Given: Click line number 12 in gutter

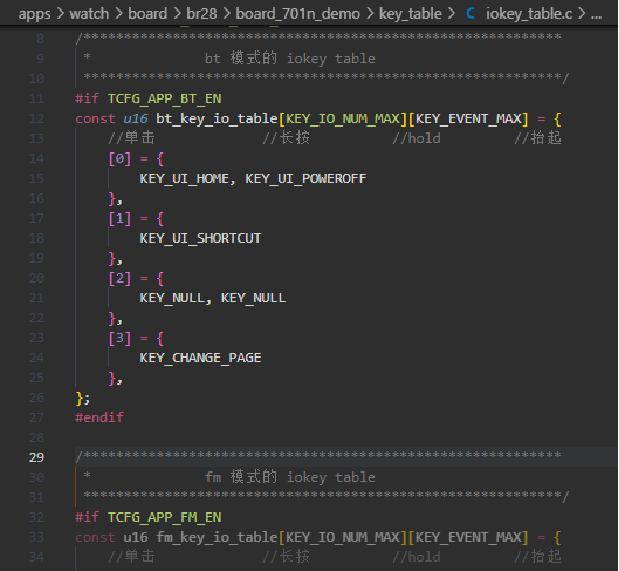Looking at the screenshot, I should [x=36, y=118].
